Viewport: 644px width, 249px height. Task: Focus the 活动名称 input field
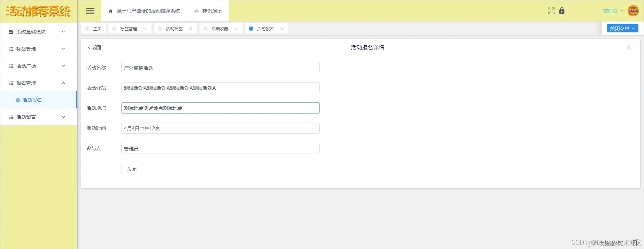[220, 68]
